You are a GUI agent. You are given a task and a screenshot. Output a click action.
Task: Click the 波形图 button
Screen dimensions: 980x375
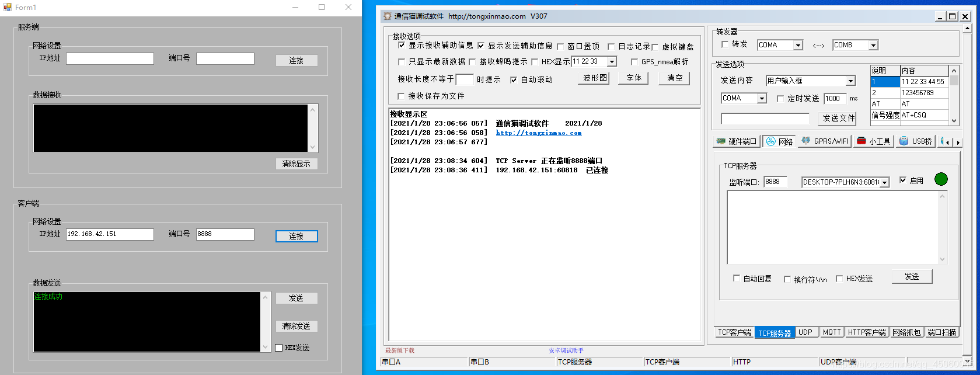tap(595, 78)
